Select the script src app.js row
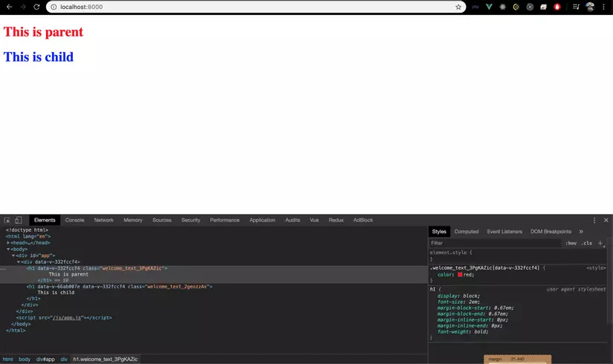This screenshot has height=364, width=613. pos(64,318)
